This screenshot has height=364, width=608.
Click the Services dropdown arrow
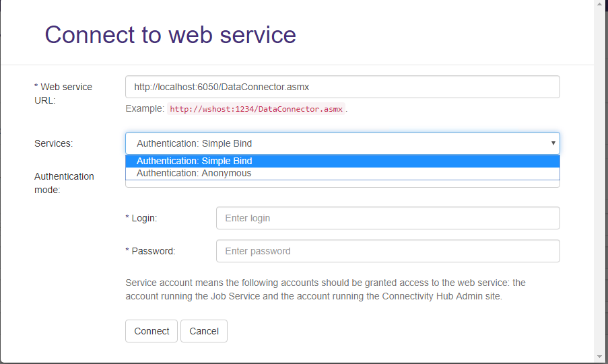[x=553, y=143]
